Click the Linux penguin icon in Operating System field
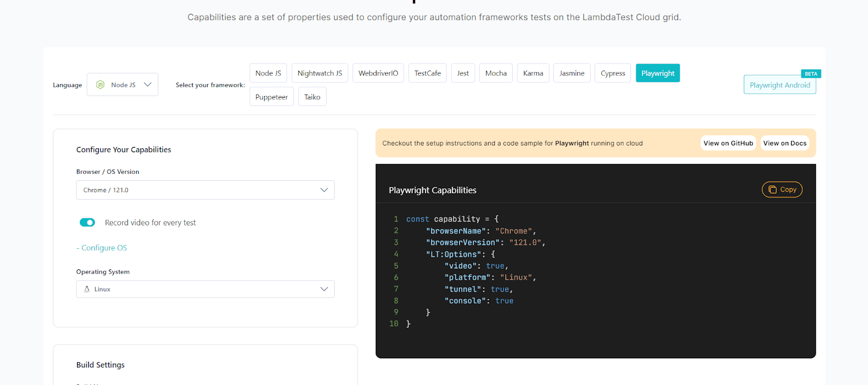This screenshot has width=868, height=385. tap(87, 289)
